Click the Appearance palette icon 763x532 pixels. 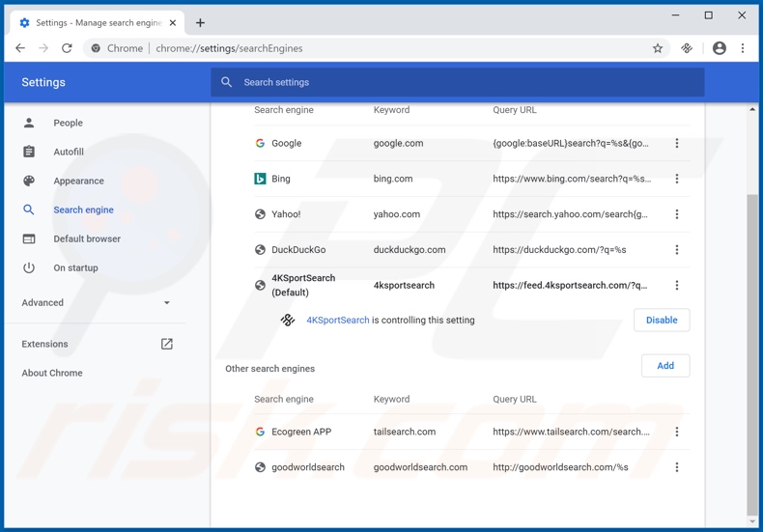(29, 181)
